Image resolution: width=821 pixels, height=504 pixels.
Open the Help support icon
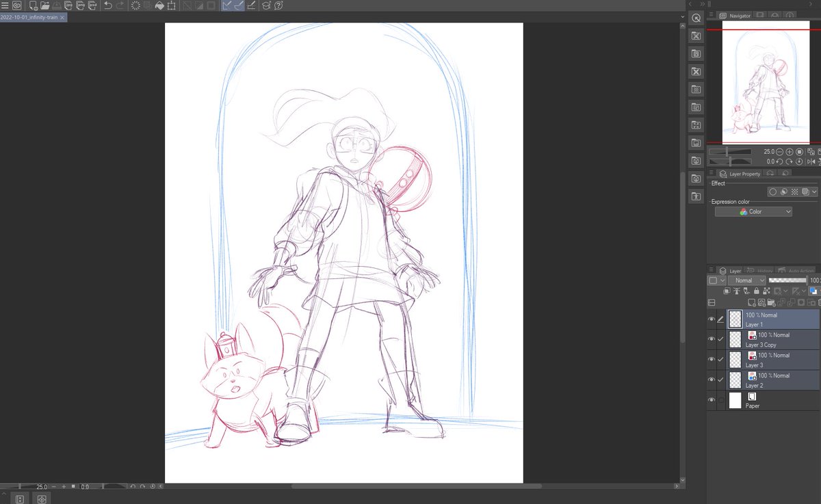pyautogui.click(x=278, y=5)
